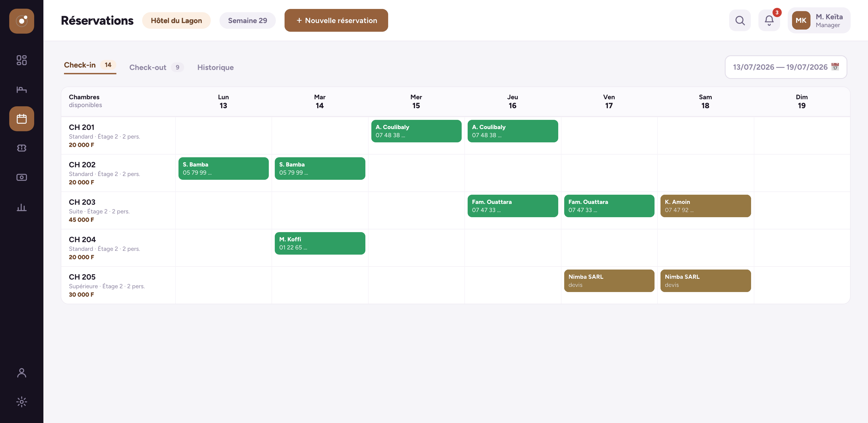Select room CH 202 label
This screenshot has height=423, width=868.
pyautogui.click(x=82, y=165)
